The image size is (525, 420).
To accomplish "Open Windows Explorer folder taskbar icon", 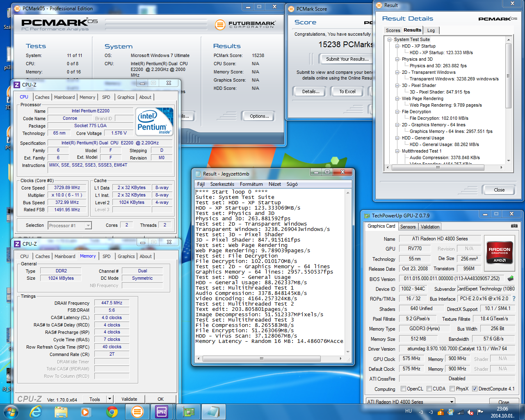I will tap(61, 411).
